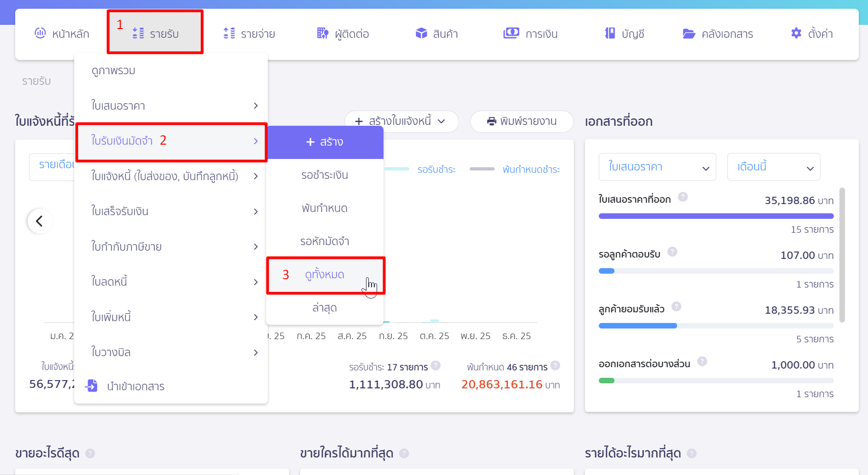Expand the สร้างใบแจ้งหนี้ dropdown arrow
Screen dimensions: 868x475
click(x=442, y=122)
